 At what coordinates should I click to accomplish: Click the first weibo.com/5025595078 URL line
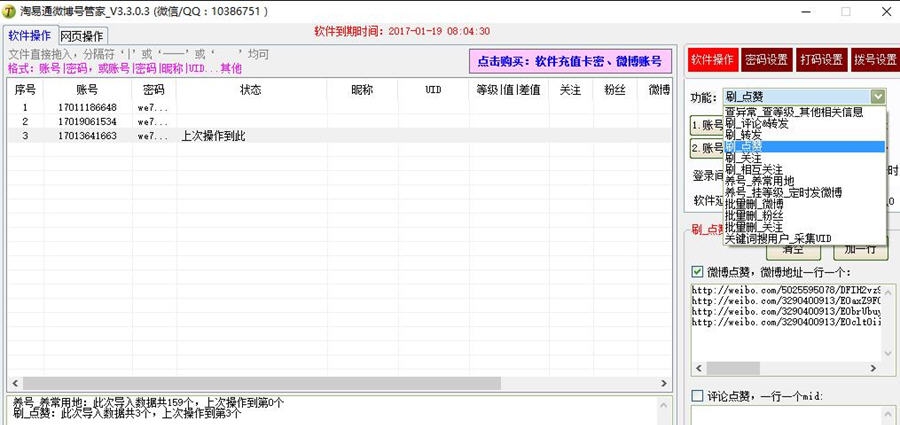786,289
